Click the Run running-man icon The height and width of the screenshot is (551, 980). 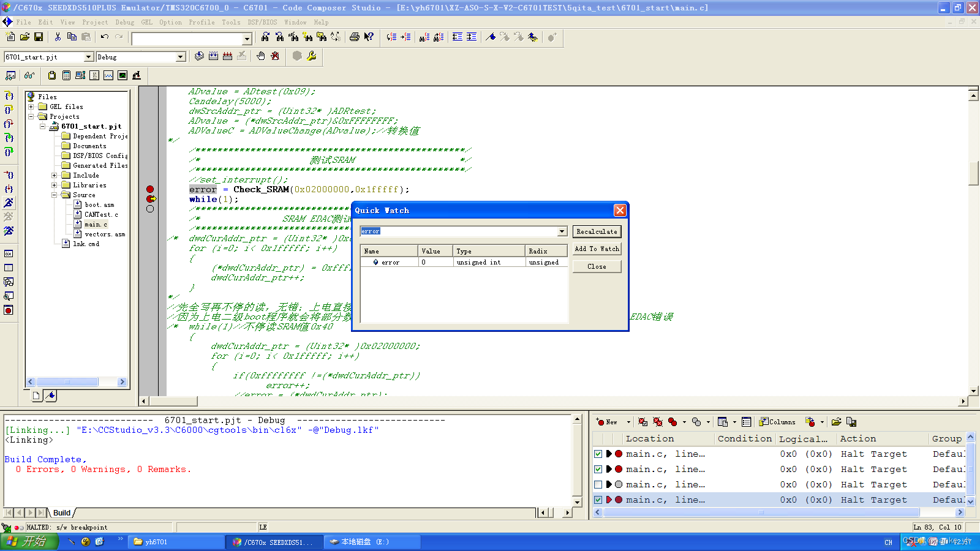tap(9, 203)
